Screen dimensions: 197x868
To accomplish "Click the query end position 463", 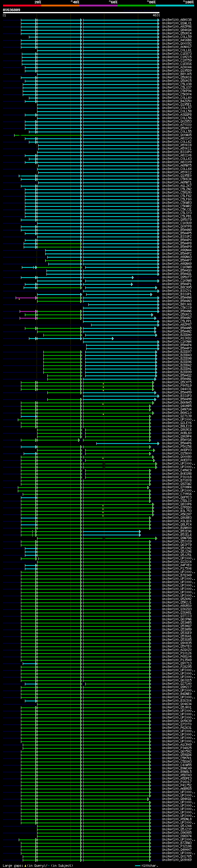I will pos(155,15).
